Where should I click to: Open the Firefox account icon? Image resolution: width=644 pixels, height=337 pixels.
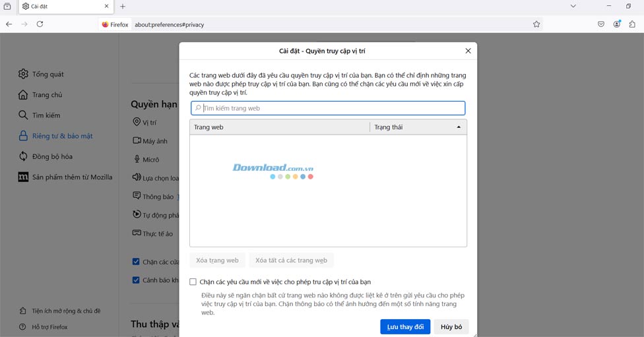point(617,24)
